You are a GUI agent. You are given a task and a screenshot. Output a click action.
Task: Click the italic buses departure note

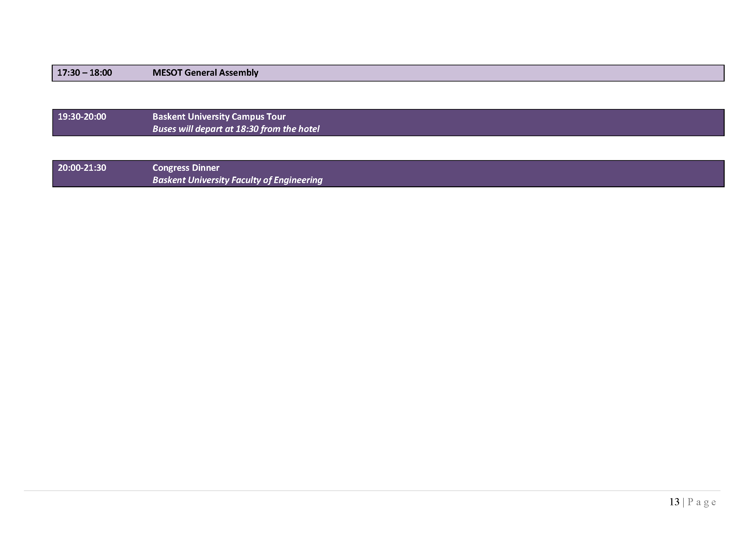click(x=236, y=129)
